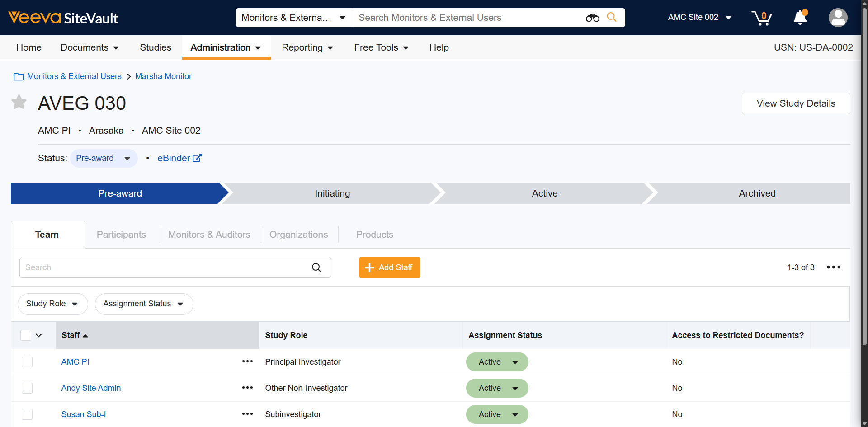Click Access to Restricted Documents column header

[738, 335]
